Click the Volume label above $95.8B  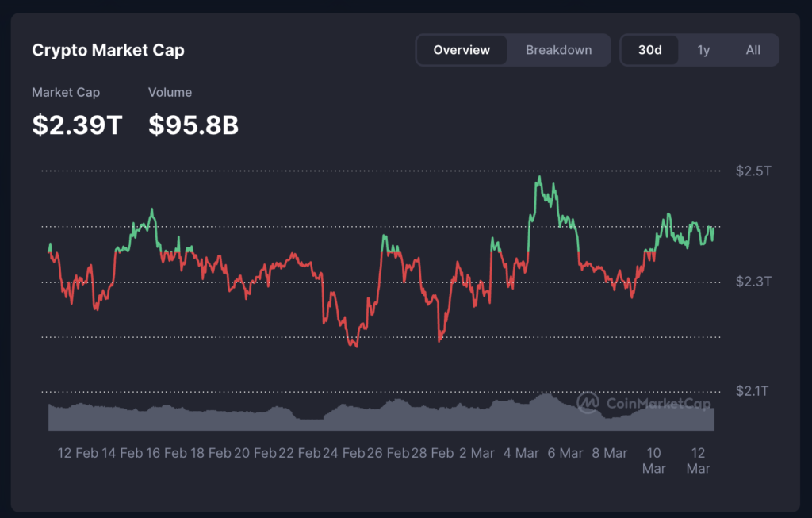(170, 93)
